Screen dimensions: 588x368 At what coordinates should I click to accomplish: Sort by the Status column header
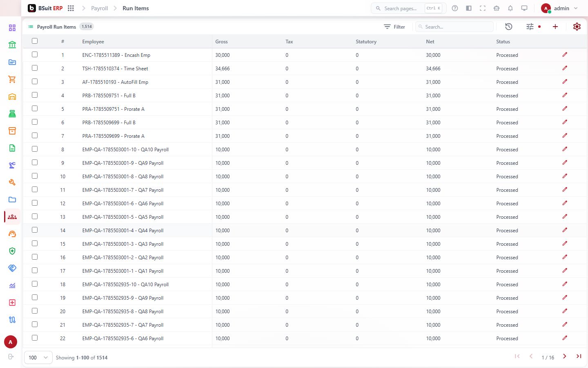(x=503, y=42)
